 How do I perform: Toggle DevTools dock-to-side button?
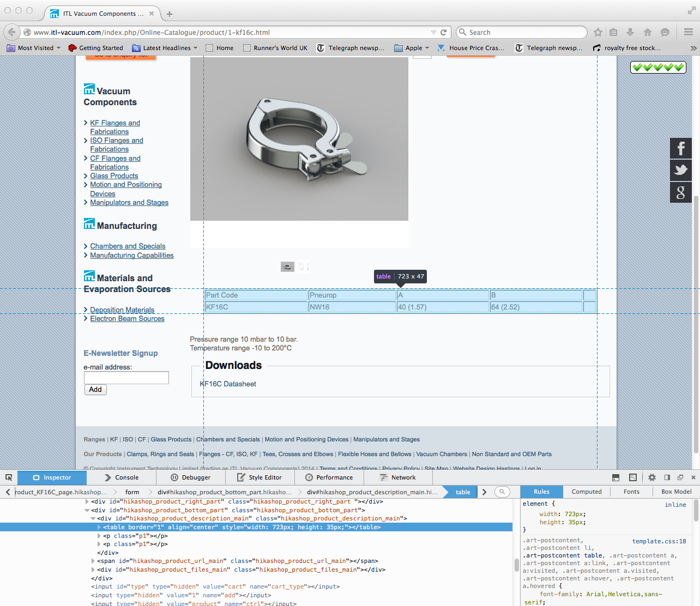pyautogui.click(x=667, y=477)
